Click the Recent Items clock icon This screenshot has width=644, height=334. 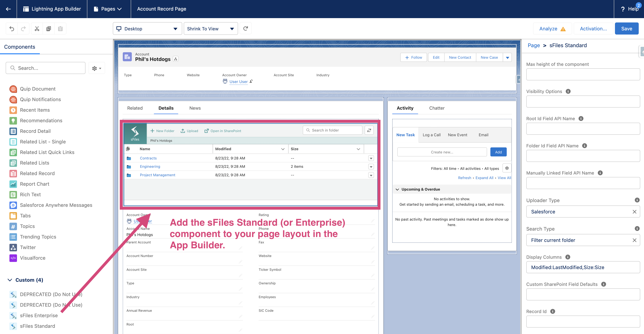13,110
